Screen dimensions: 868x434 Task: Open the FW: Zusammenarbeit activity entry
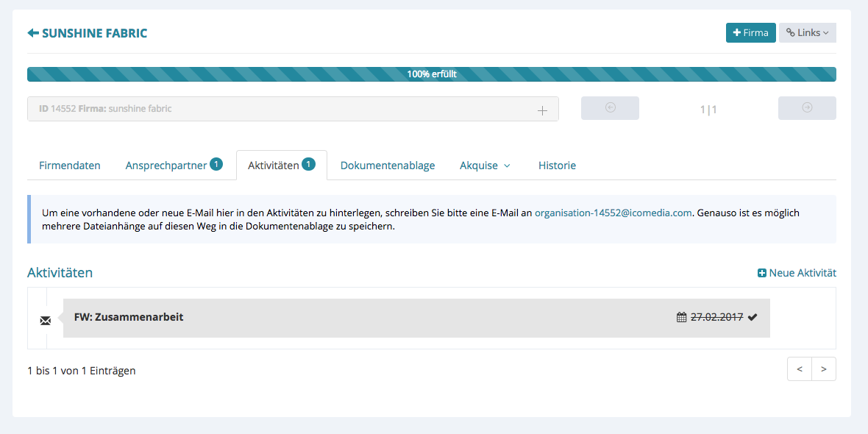point(129,318)
